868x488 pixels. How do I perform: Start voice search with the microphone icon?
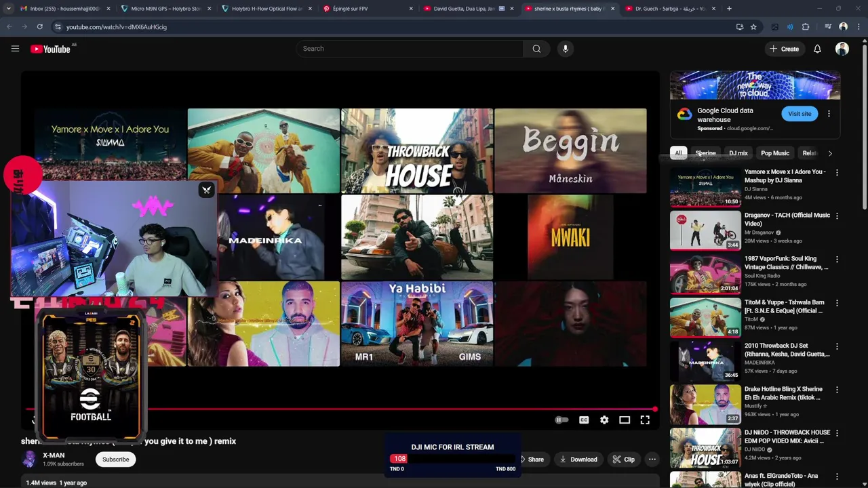click(566, 49)
